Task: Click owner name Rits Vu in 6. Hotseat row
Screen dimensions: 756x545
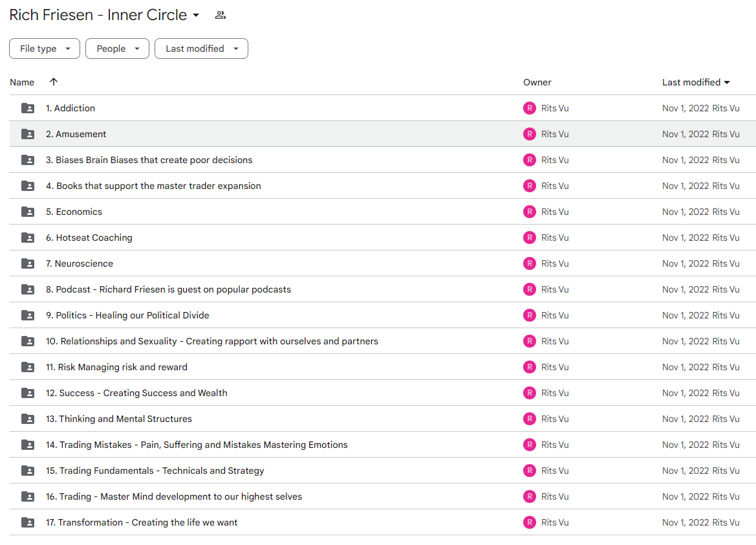Action: click(555, 238)
